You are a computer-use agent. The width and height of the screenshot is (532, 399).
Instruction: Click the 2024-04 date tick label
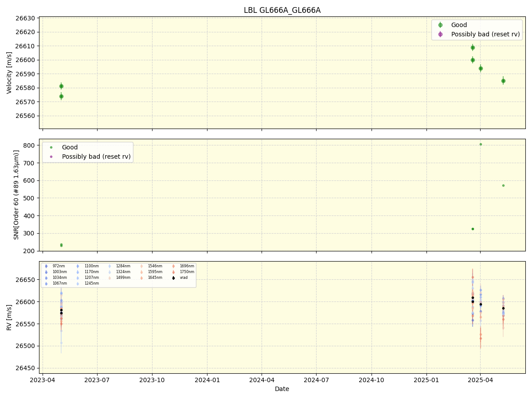pyautogui.click(x=262, y=380)
